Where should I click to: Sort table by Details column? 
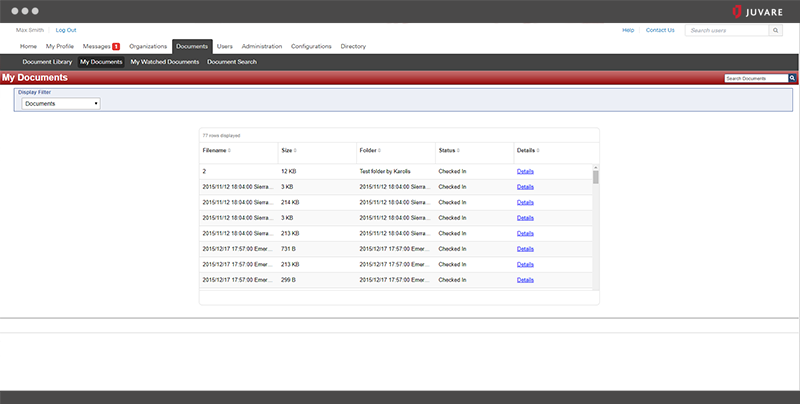528,150
